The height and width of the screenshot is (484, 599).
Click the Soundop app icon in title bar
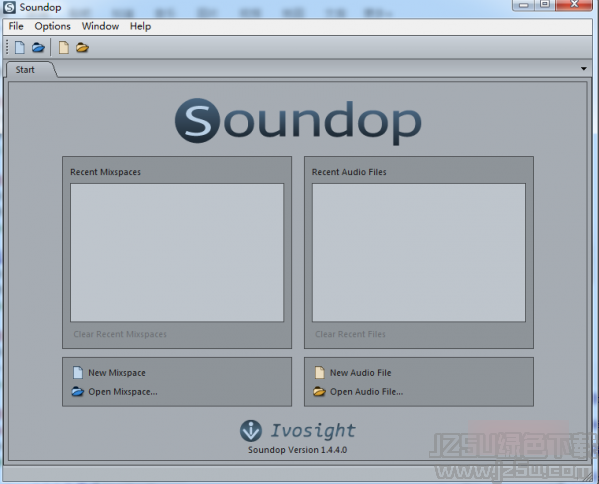(x=10, y=7)
